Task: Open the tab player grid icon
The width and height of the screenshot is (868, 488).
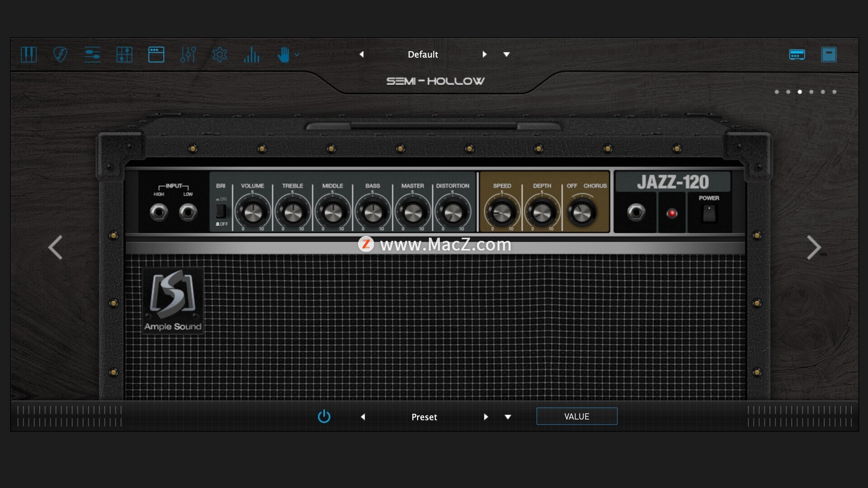Action: [x=124, y=55]
